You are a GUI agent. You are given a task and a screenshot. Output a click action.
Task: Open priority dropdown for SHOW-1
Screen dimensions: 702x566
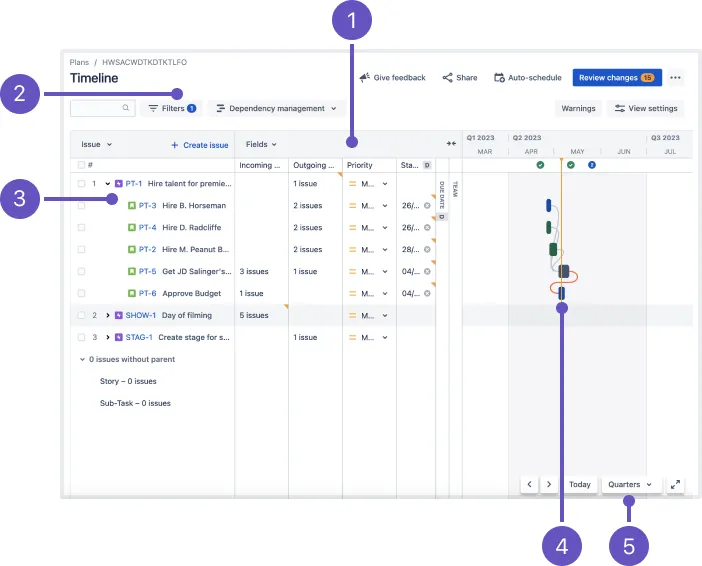click(385, 315)
